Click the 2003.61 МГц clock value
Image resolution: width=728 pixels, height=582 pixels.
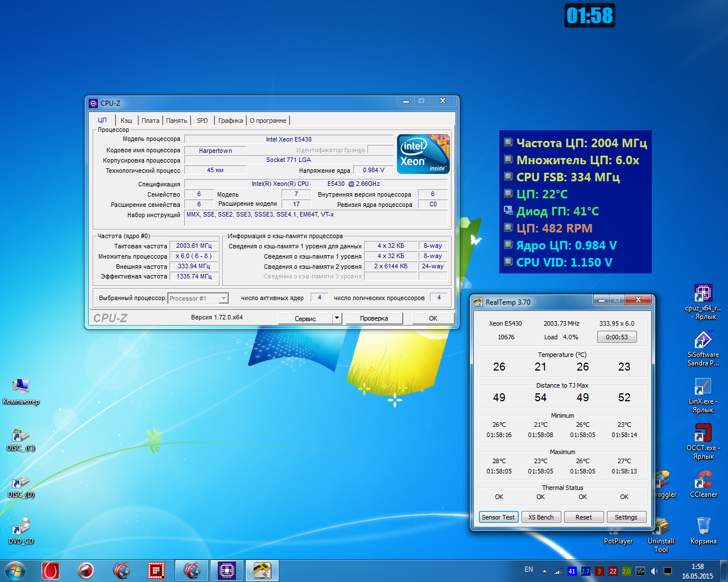pos(194,246)
